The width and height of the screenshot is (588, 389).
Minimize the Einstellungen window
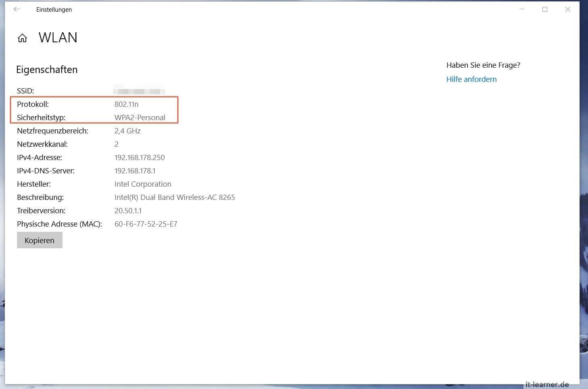521,9
